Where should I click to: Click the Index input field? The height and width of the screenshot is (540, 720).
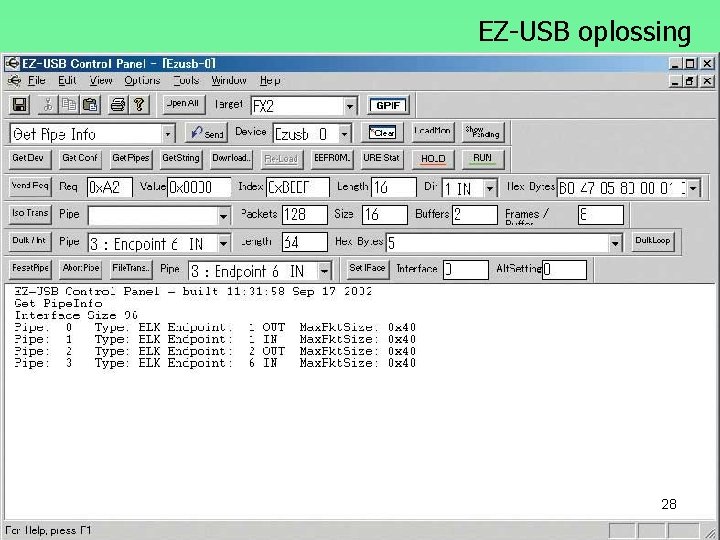pyautogui.click(x=298, y=187)
